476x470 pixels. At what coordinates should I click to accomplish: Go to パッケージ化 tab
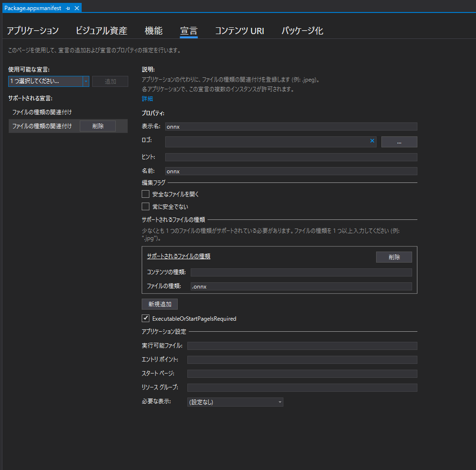pyautogui.click(x=302, y=31)
